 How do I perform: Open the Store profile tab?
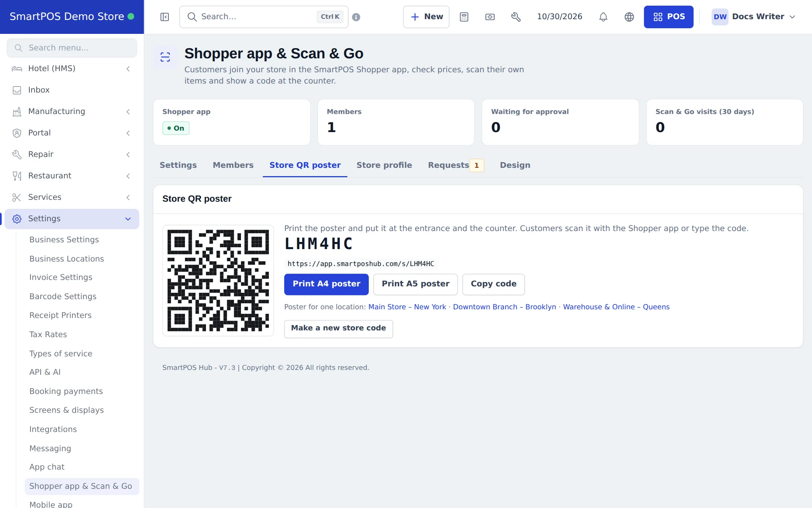click(384, 165)
